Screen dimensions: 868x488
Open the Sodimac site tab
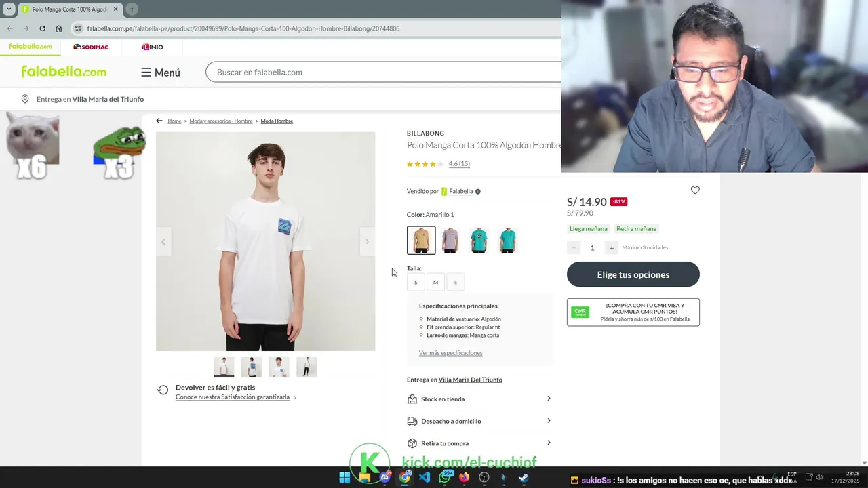(x=91, y=47)
